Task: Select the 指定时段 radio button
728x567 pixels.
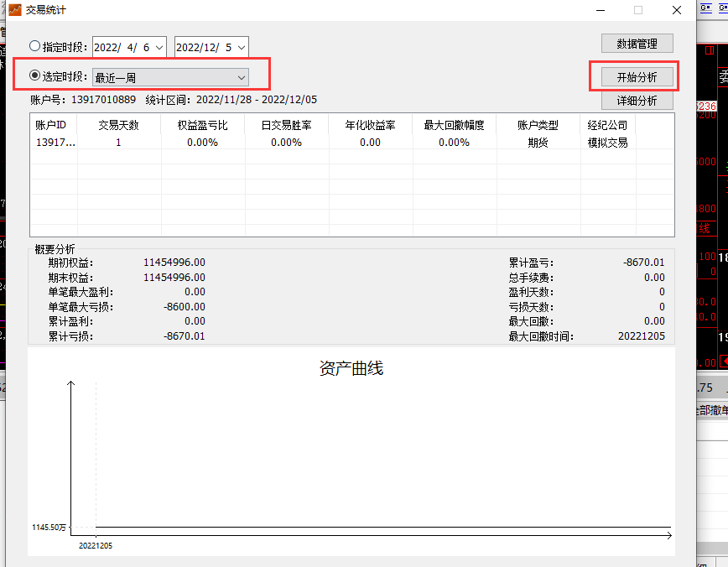Action: coord(34,46)
